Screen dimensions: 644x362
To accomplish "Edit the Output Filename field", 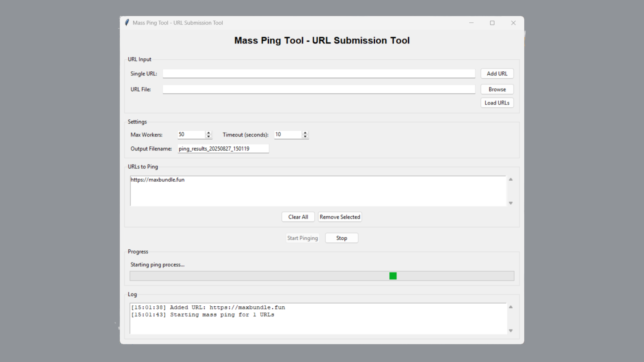I will pos(223,149).
